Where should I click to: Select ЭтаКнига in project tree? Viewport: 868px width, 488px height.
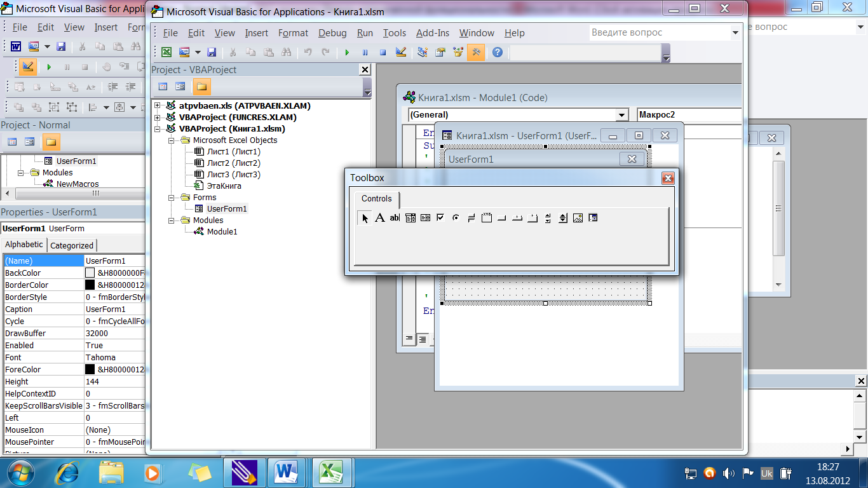tap(224, 186)
